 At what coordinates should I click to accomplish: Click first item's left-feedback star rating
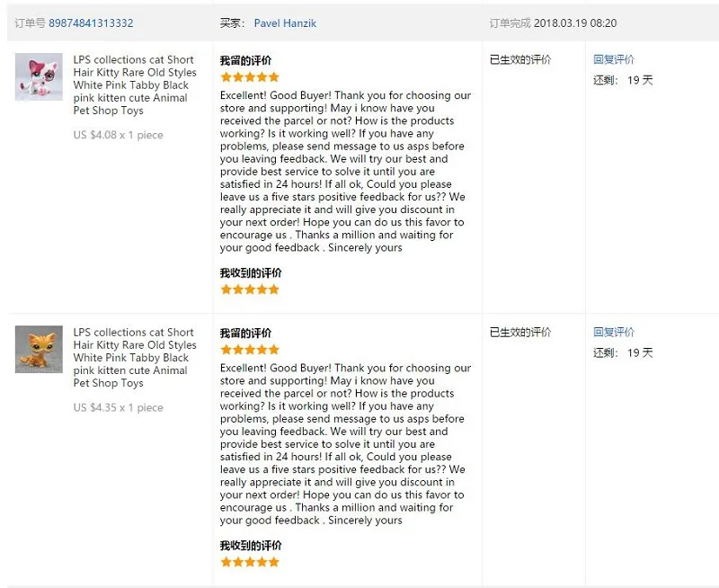(250, 76)
